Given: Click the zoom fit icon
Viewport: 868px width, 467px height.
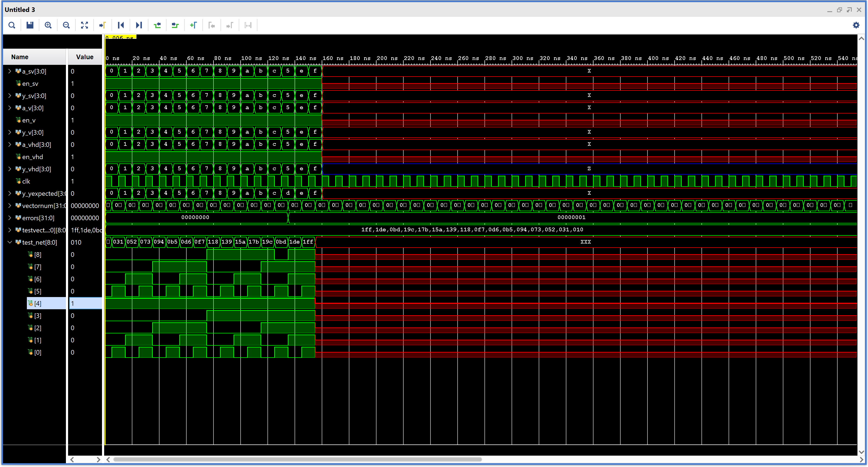Looking at the screenshot, I should (85, 25).
